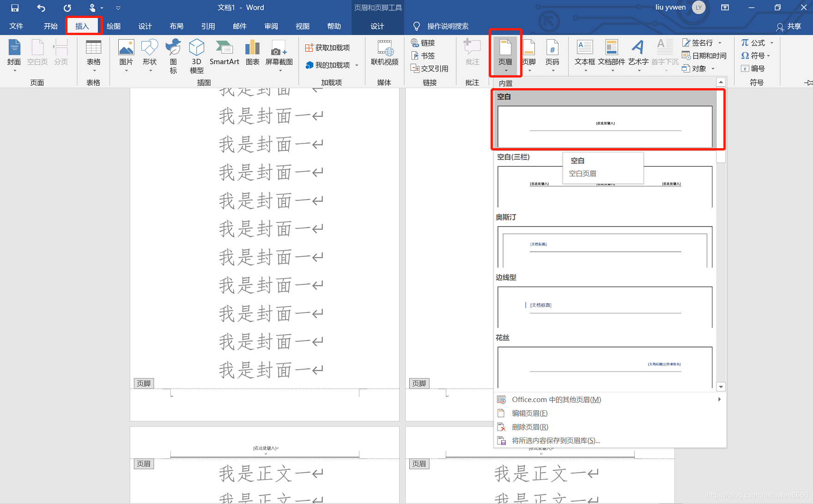The image size is (813, 504).
Task: Select the 边线型 header style thumbnail
Action: [605, 307]
